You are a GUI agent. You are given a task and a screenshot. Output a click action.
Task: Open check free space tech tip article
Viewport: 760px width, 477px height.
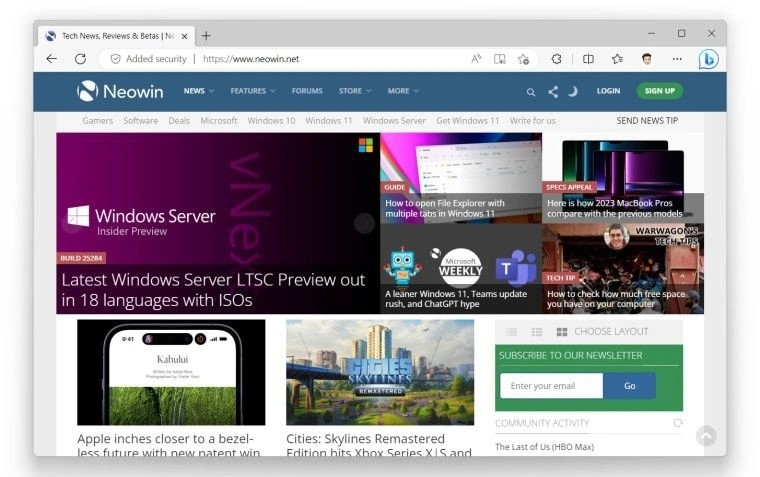[x=616, y=299]
